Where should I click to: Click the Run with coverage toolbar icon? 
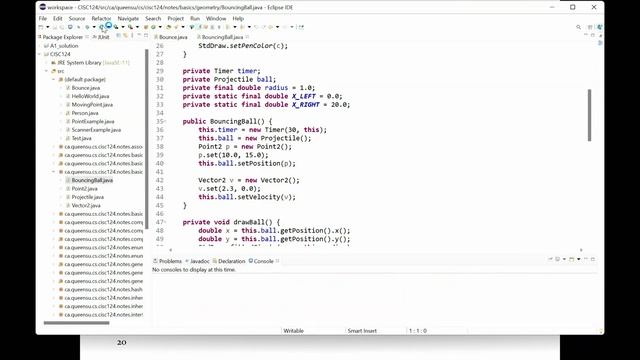point(116,27)
